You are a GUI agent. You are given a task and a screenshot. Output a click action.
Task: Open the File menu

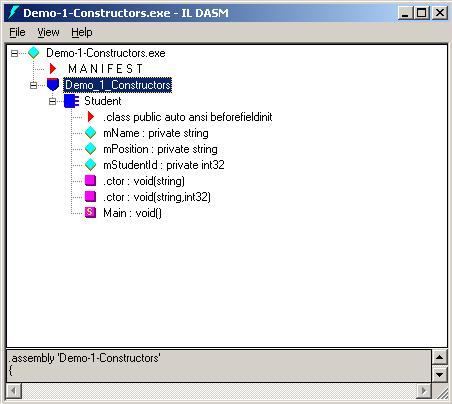(17, 32)
